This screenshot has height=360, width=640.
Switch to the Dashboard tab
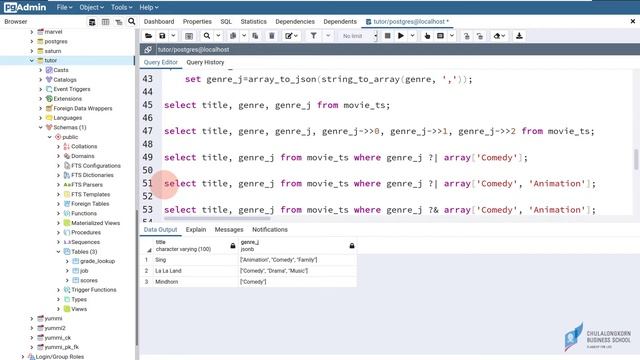(x=159, y=22)
